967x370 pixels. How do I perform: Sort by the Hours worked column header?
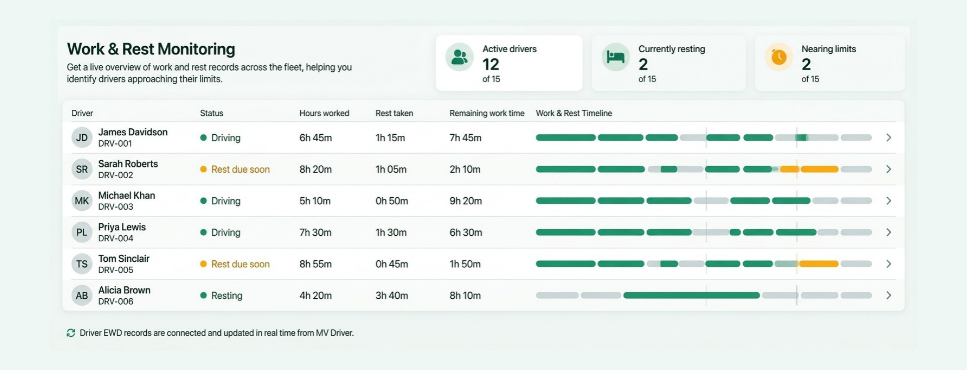tap(324, 113)
